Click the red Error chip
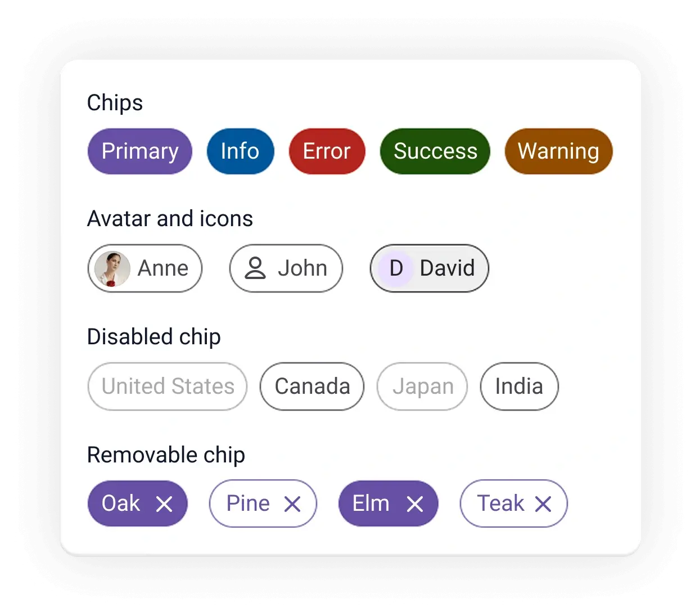Viewport: 700px width, 616px height. click(x=327, y=151)
